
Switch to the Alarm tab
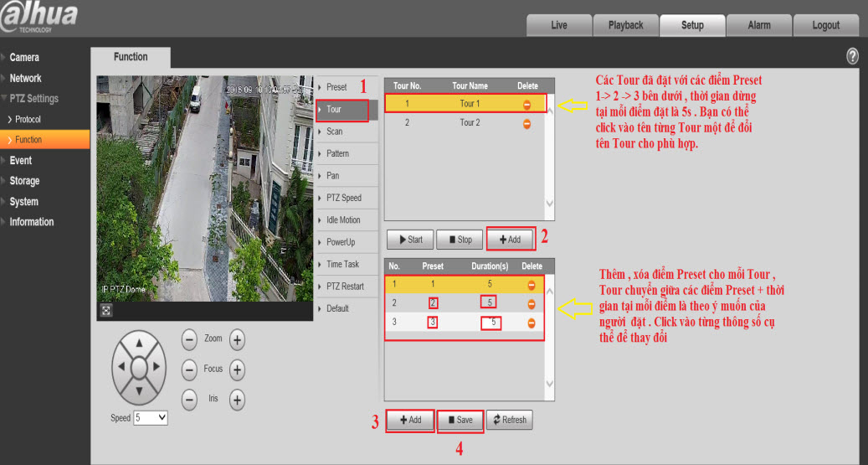click(x=758, y=25)
